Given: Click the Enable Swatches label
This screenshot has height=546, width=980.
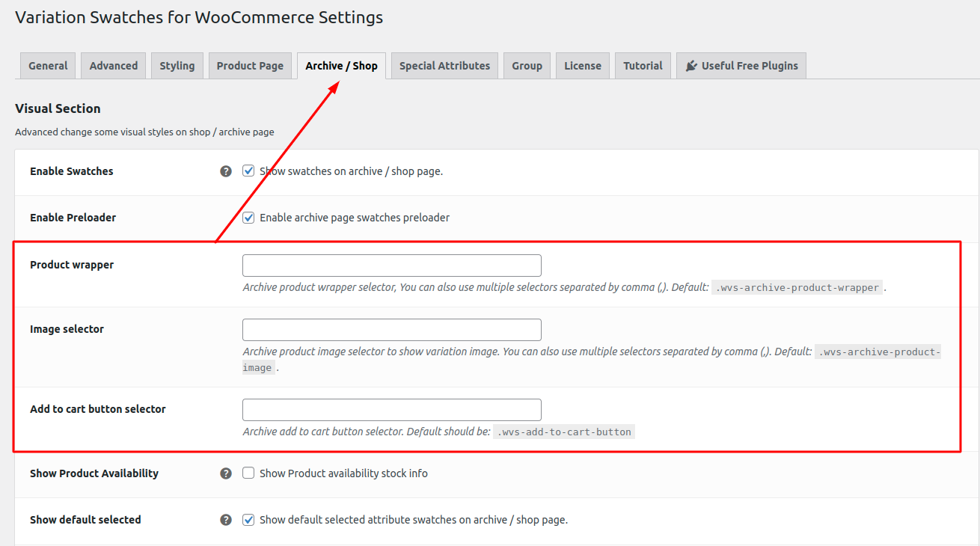Looking at the screenshot, I should [72, 171].
